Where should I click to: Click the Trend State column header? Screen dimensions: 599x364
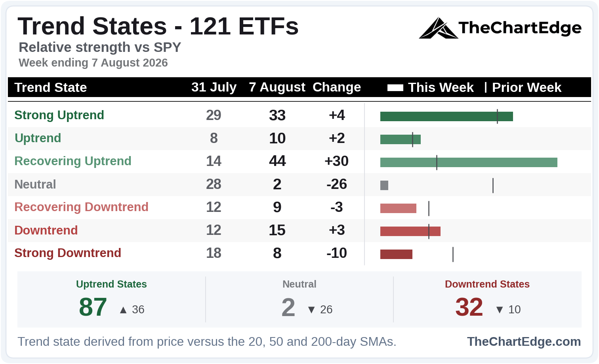click(x=51, y=88)
